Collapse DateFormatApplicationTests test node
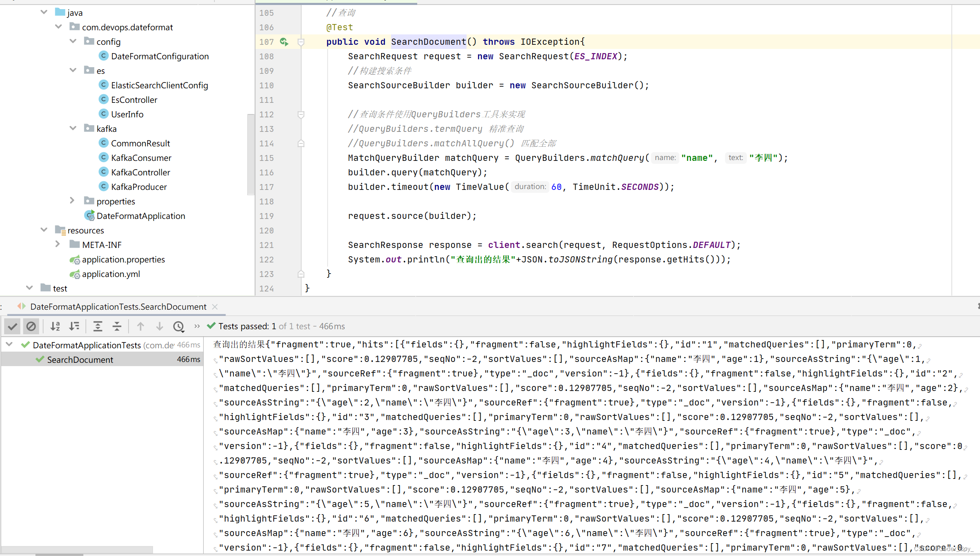Image resolution: width=980 pixels, height=556 pixels. tap(9, 345)
